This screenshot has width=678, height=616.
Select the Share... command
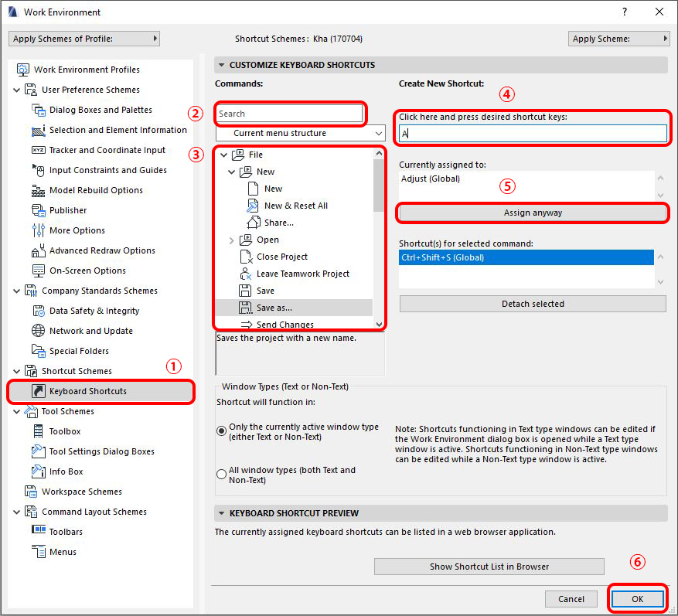pos(279,223)
